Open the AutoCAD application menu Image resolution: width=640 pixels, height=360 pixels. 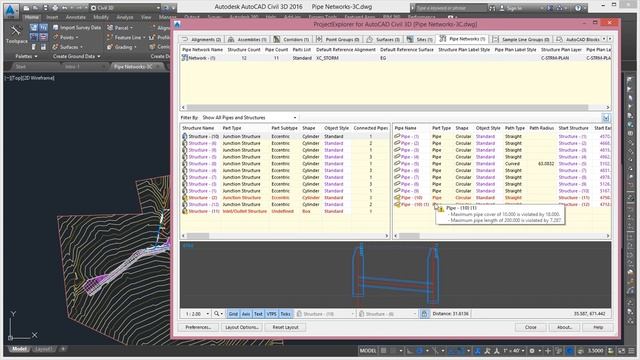pyautogui.click(x=11, y=10)
